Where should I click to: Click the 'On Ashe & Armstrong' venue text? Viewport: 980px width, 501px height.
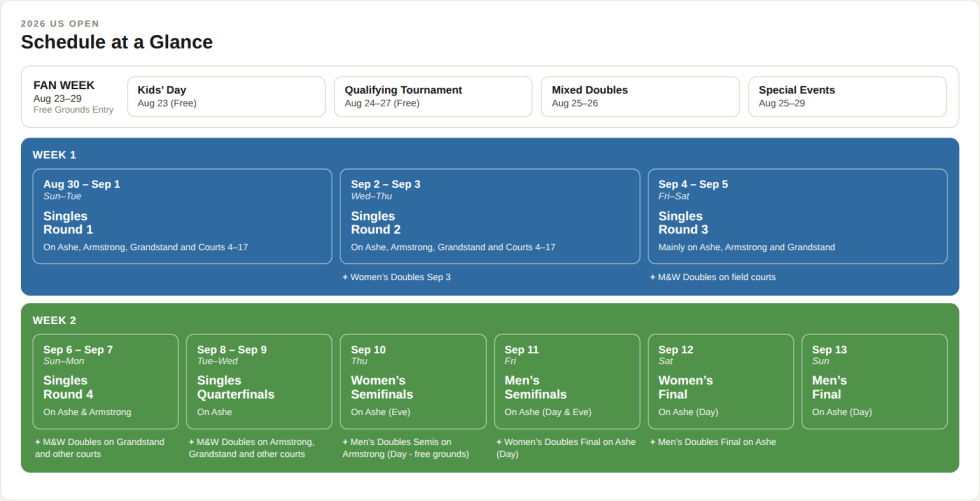pos(87,412)
